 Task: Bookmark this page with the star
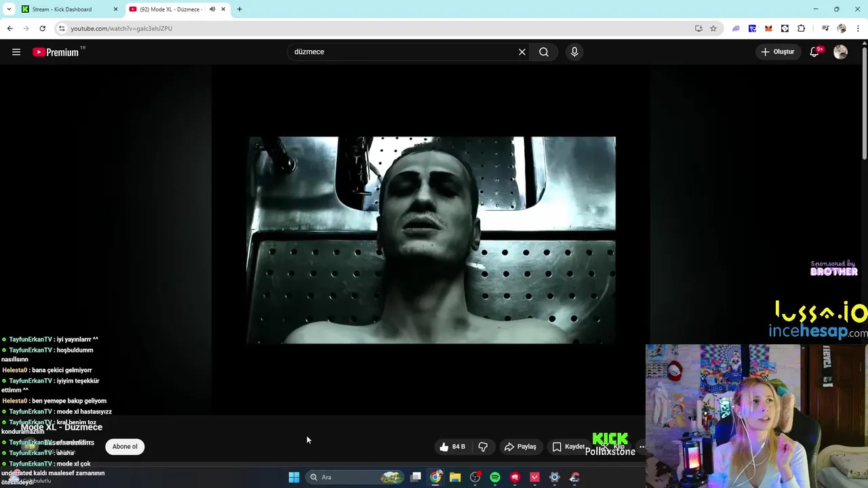(x=713, y=28)
